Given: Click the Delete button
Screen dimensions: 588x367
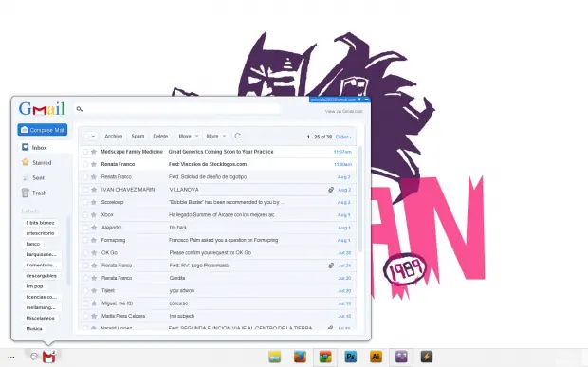Looking at the screenshot, I should (x=160, y=136).
